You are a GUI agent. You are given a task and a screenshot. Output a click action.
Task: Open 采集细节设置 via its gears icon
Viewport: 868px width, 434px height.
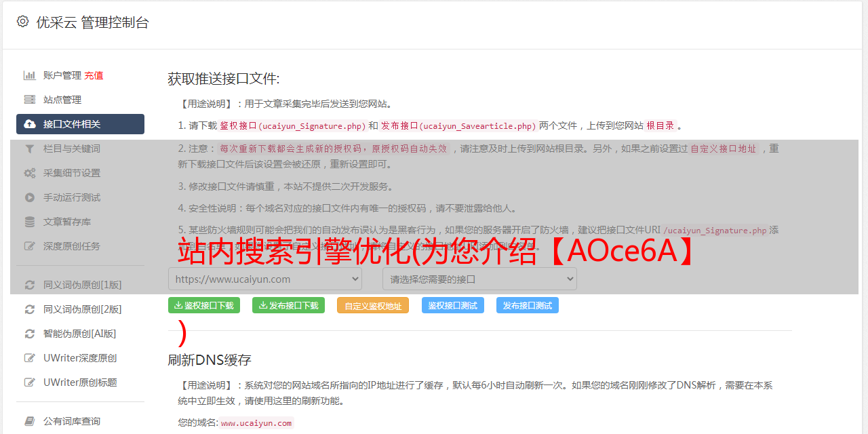(30, 173)
